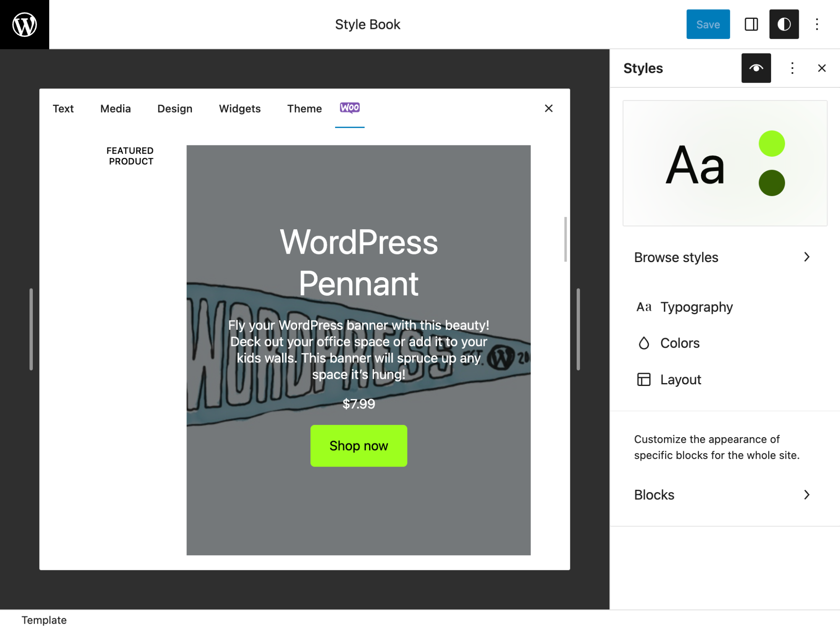Click the $7.99 price text

tap(359, 404)
